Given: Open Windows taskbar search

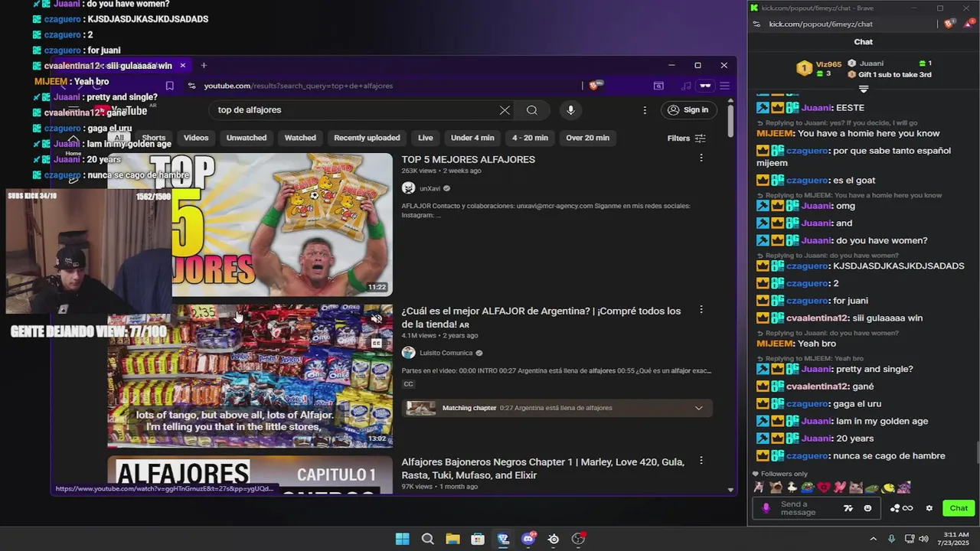Looking at the screenshot, I should (x=428, y=539).
